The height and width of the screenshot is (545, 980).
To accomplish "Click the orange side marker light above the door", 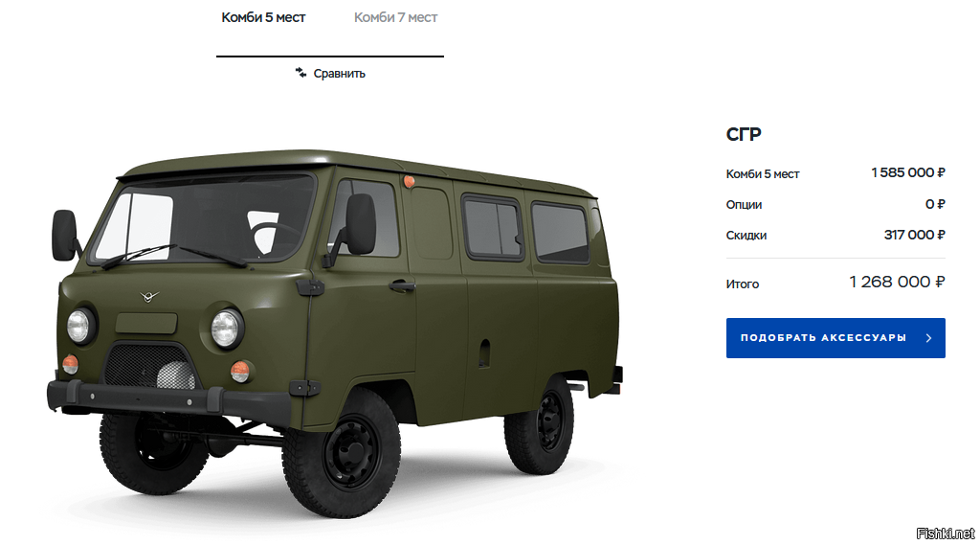I will [409, 182].
